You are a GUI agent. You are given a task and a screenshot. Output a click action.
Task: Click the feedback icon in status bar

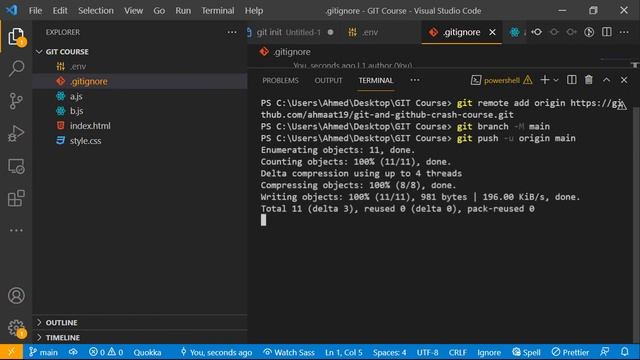tap(605, 352)
